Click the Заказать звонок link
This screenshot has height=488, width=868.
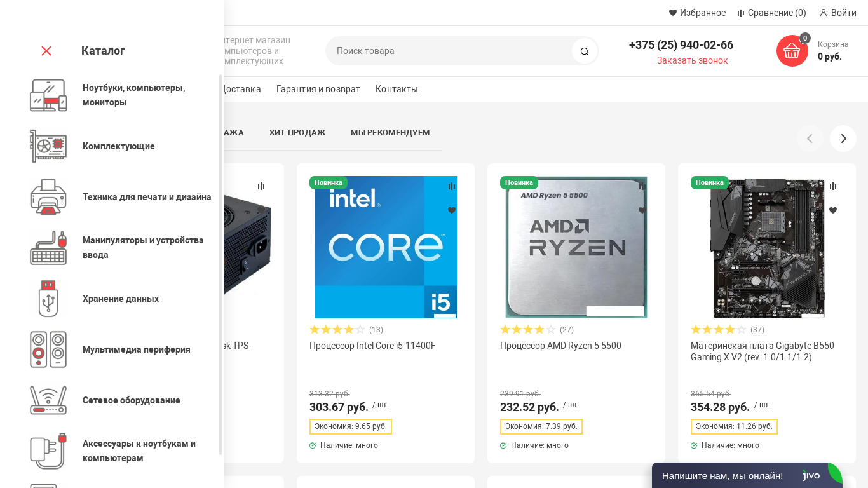[692, 60]
